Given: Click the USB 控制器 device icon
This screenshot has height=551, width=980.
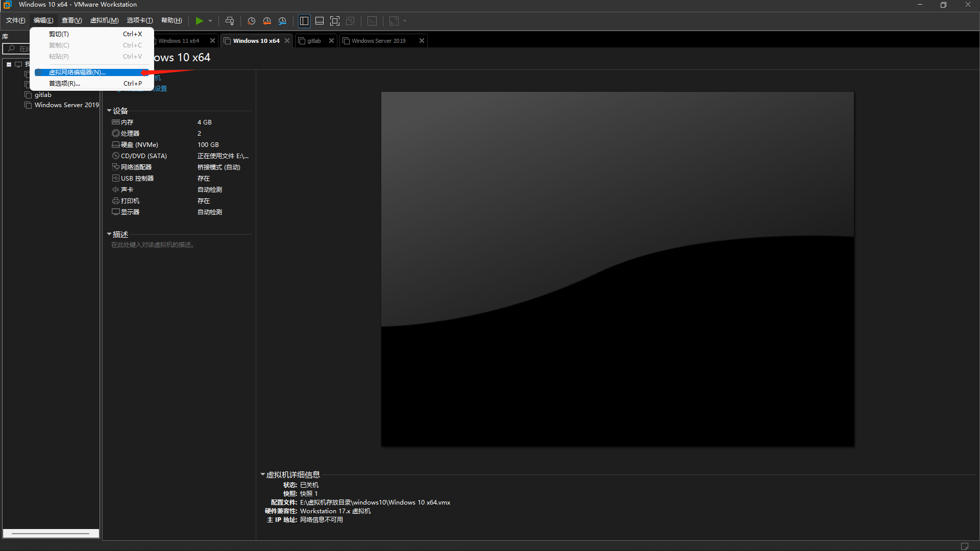Looking at the screenshot, I should (x=116, y=179).
